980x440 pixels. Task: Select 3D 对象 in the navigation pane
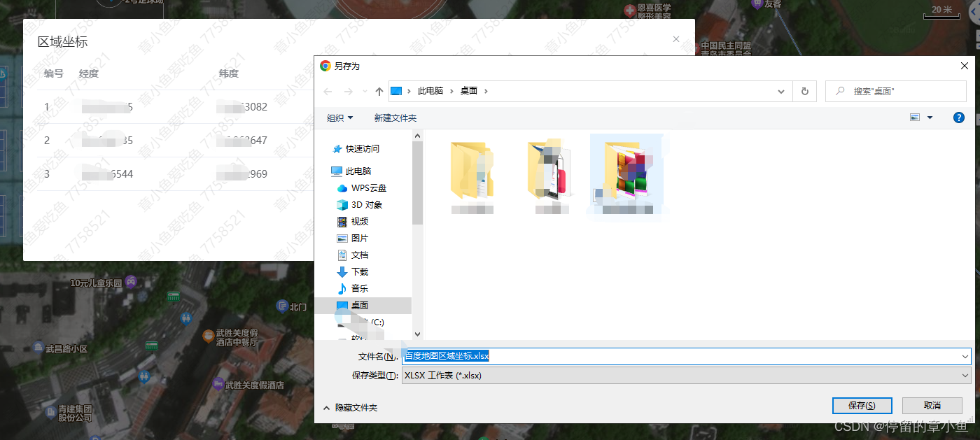point(367,204)
